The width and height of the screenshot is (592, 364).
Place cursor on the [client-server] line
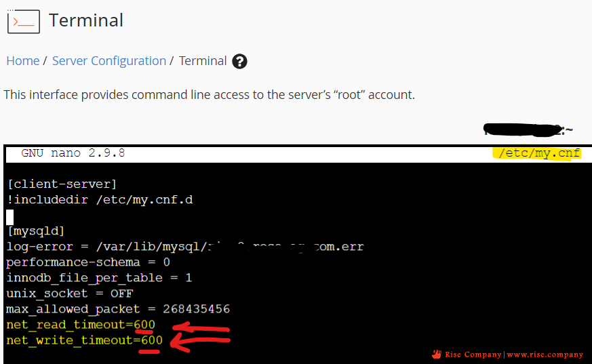pos(62,184)
